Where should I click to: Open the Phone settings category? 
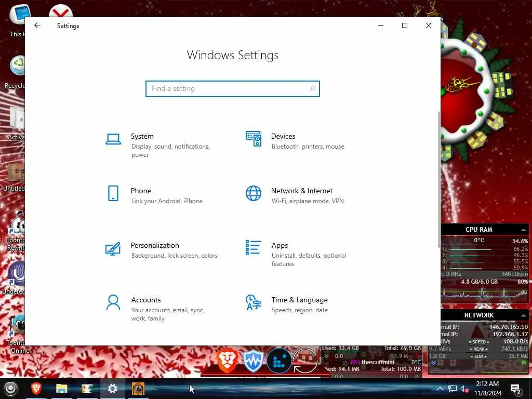click(x=163, y=195)
